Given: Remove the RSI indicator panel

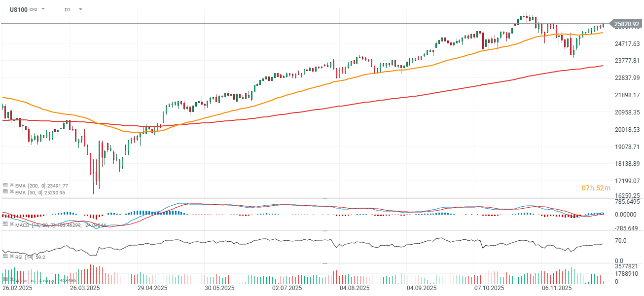Looking at the screenshot, I should click(11, 257).
